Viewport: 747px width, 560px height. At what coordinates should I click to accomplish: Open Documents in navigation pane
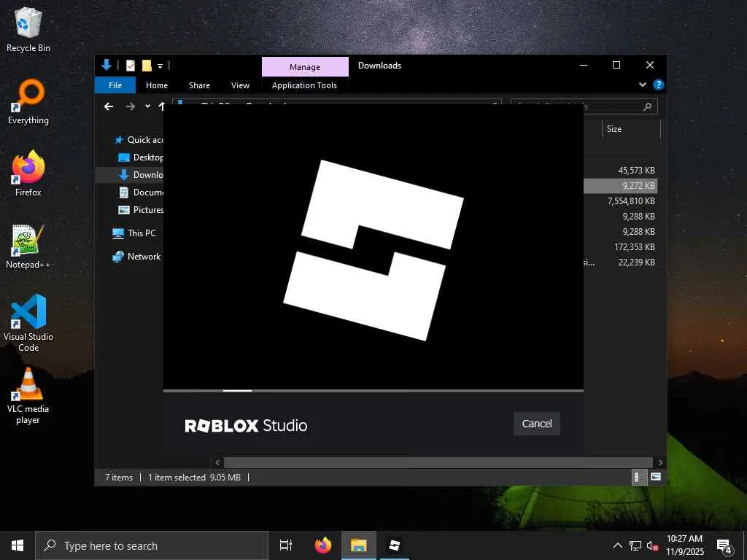click(x=141, y=192)
